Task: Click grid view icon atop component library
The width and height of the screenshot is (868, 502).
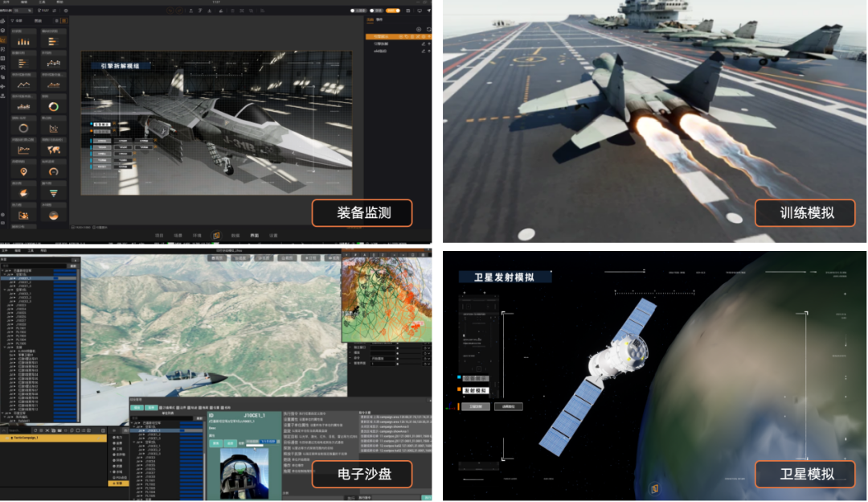Action: click(64, 20)
